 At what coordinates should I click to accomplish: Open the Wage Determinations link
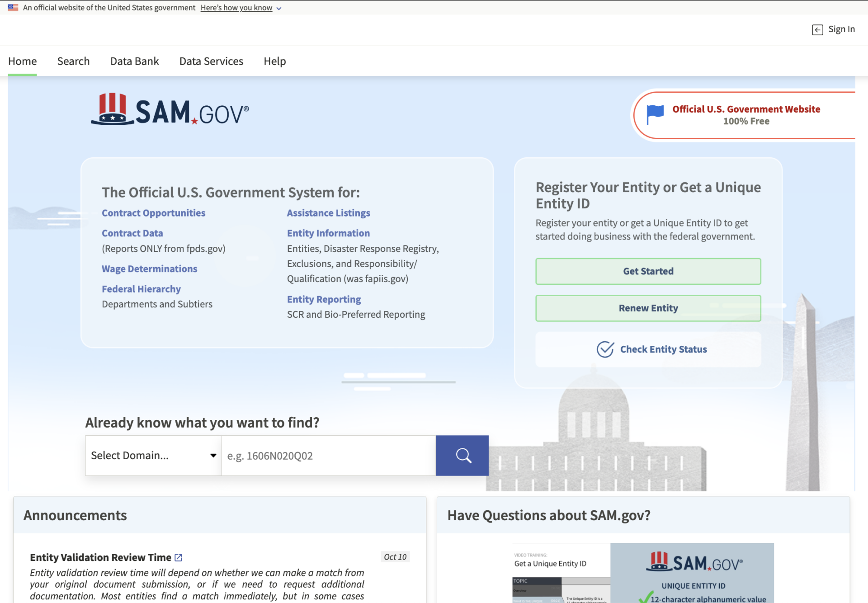click(149, 269)
